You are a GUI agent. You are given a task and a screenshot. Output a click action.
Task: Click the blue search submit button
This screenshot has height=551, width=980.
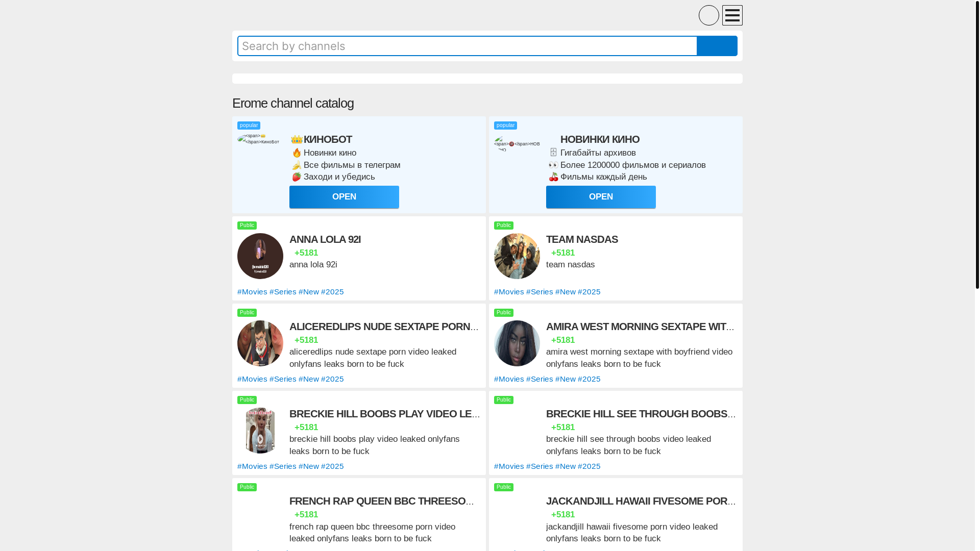tap(717, 46)
